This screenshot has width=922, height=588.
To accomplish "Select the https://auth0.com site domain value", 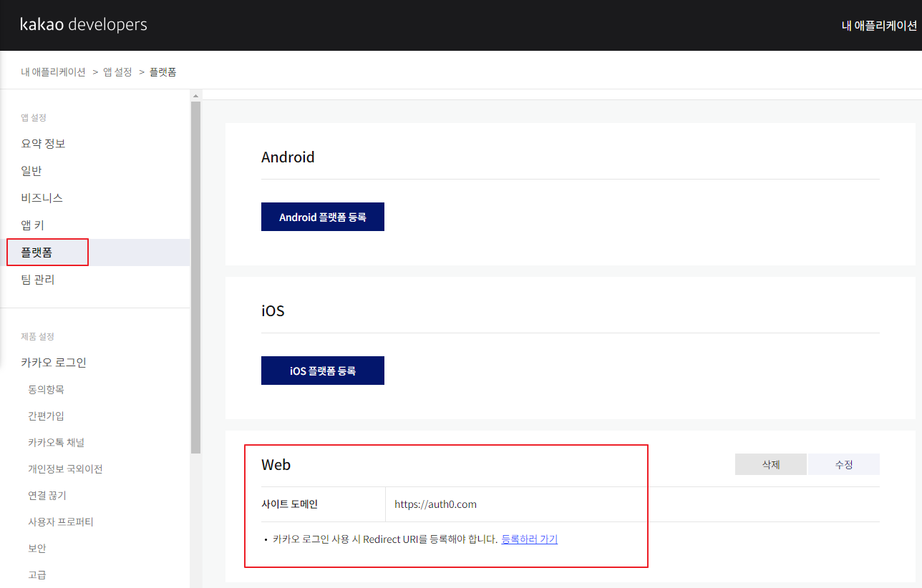I will pyautogui.click(x=435, y=504).
